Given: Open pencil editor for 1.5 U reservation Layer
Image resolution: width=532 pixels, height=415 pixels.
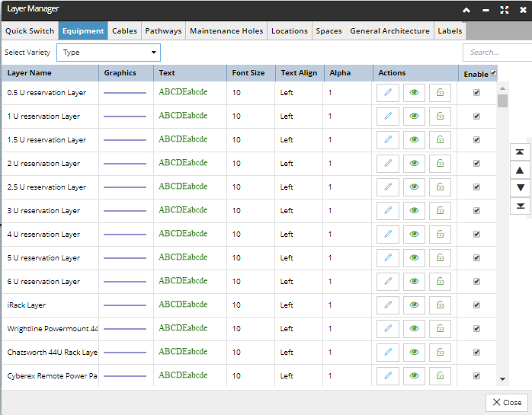Looking at the screenshot, I should click(x=388, y=139).
